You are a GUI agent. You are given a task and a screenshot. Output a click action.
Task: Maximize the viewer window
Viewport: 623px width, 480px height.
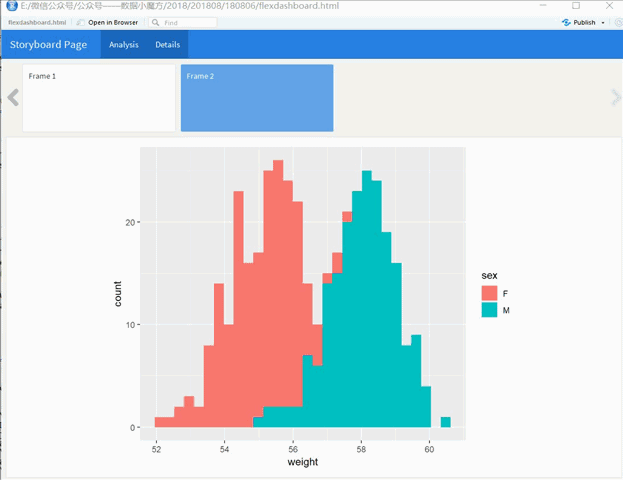(576, 6)
